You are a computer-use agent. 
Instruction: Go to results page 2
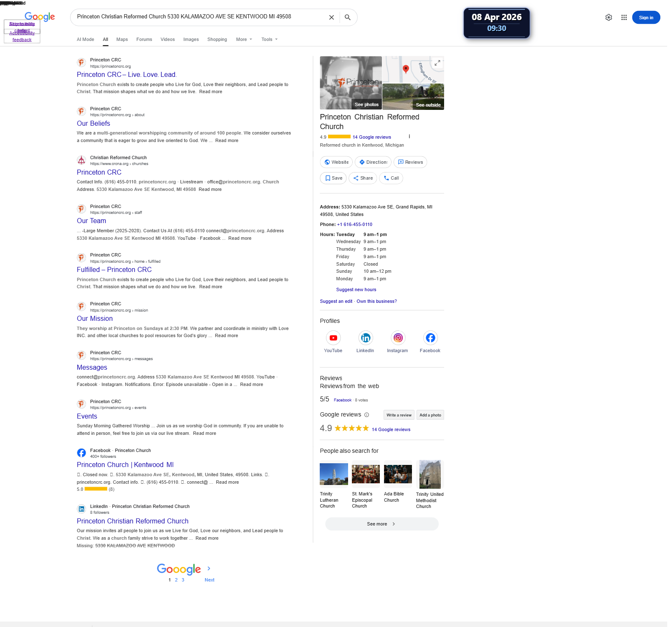(x=176, y=580)
